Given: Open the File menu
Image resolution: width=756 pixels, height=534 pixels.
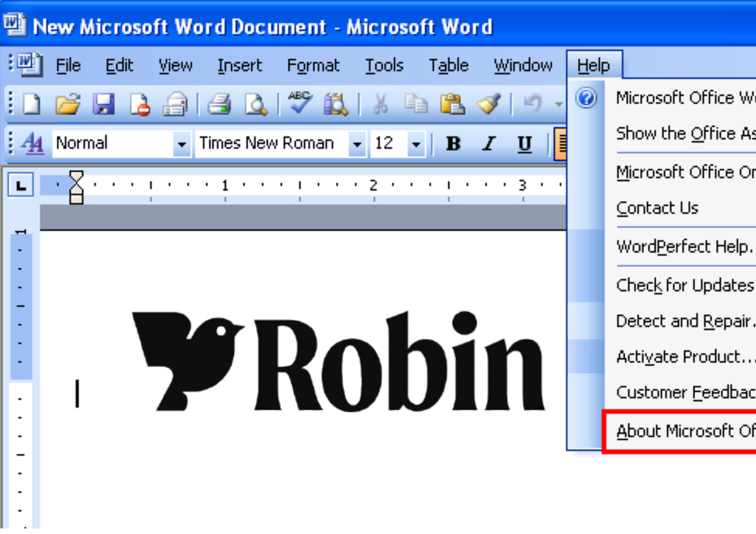Looking at the screenshot, I should [68, 65].
